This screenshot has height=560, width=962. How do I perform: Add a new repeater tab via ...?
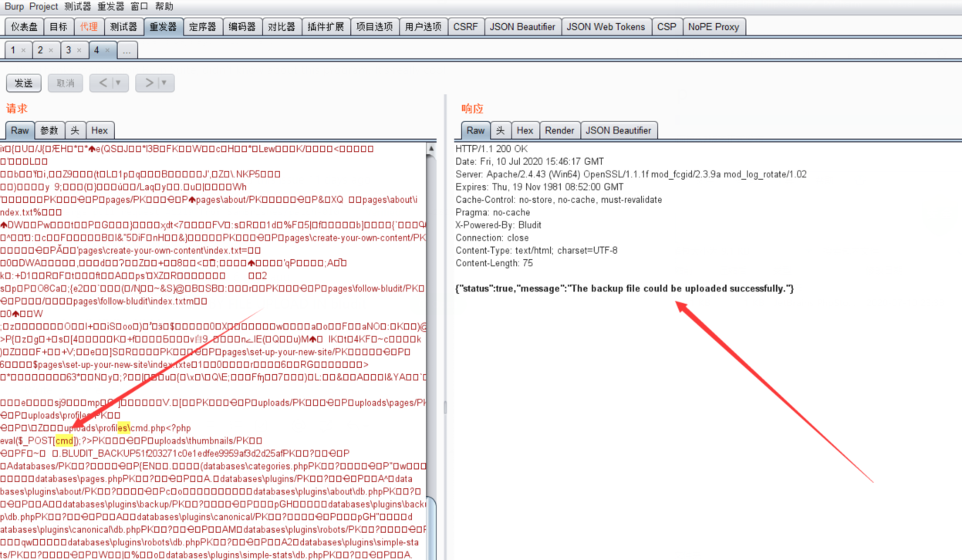(x=127, y=50)
